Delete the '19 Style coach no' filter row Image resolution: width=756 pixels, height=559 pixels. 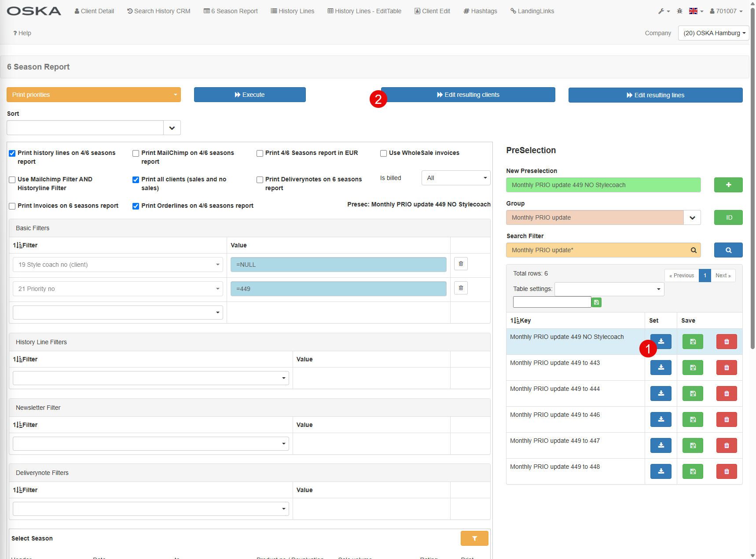click(461, 264)
